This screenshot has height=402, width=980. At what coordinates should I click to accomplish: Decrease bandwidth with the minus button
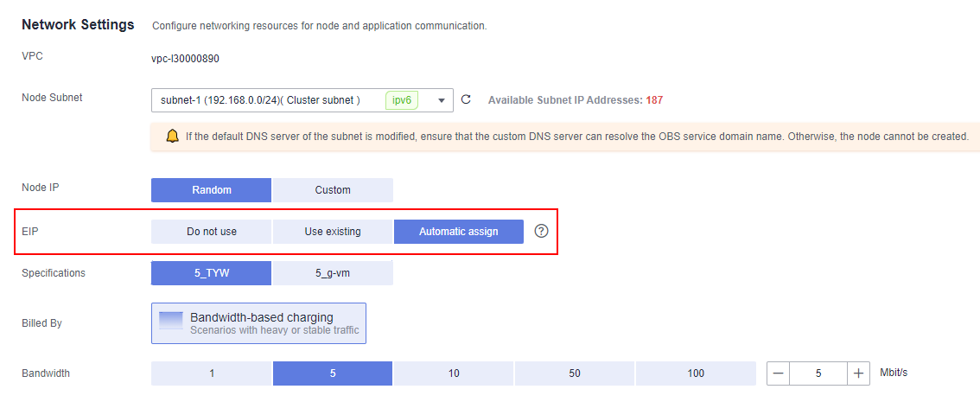coord(778,373)
